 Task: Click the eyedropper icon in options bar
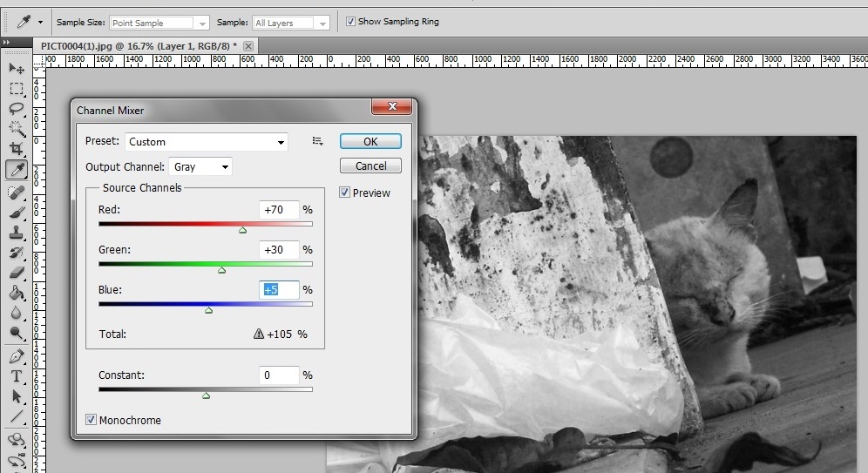click(24, 22)
